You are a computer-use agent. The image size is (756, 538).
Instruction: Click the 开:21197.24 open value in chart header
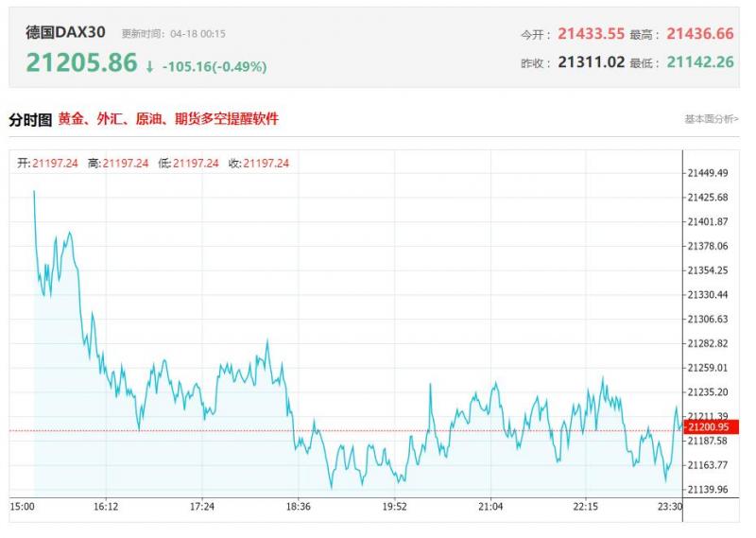47,163
